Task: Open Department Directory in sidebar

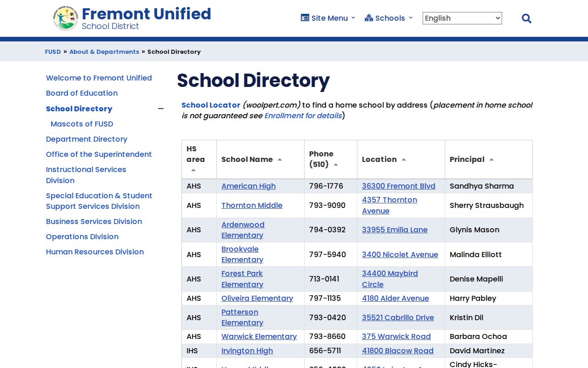Action: tap(86, 139)
